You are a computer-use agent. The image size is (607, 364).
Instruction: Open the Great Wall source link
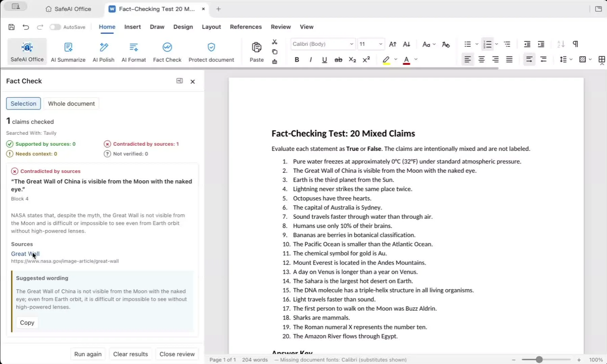pos(25,254)
